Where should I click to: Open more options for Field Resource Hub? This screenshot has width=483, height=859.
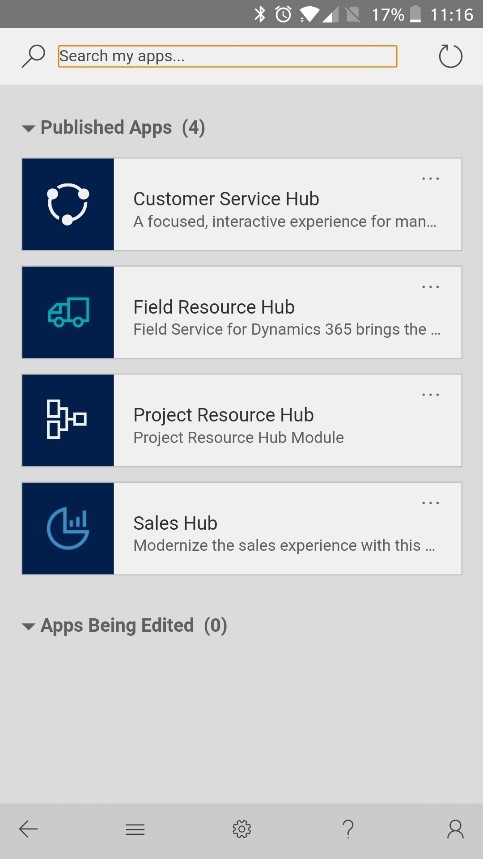pyautogui.click(x=430, y=287)
